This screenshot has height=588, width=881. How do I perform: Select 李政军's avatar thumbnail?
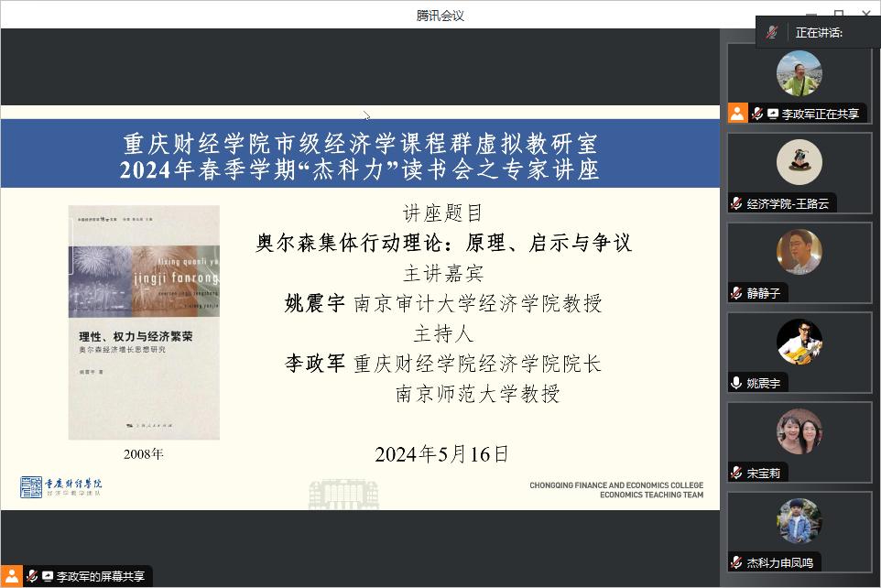[x=799, y=73]
